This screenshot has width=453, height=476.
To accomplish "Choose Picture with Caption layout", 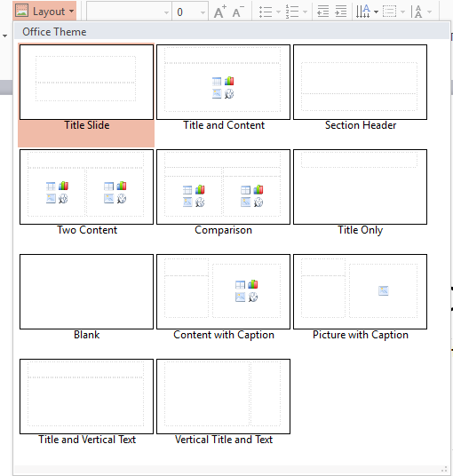I will coord(360,297).
